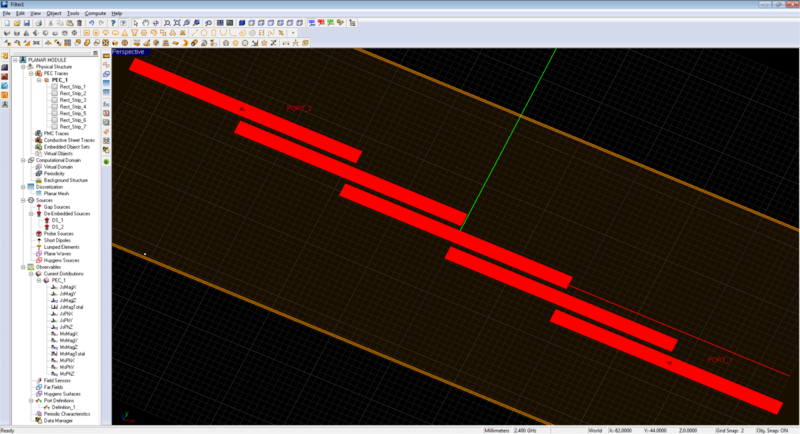This screenshot has height=434, width=800.
Task: Click the Print toolbar icon
Action: click(x=40, y=22)
